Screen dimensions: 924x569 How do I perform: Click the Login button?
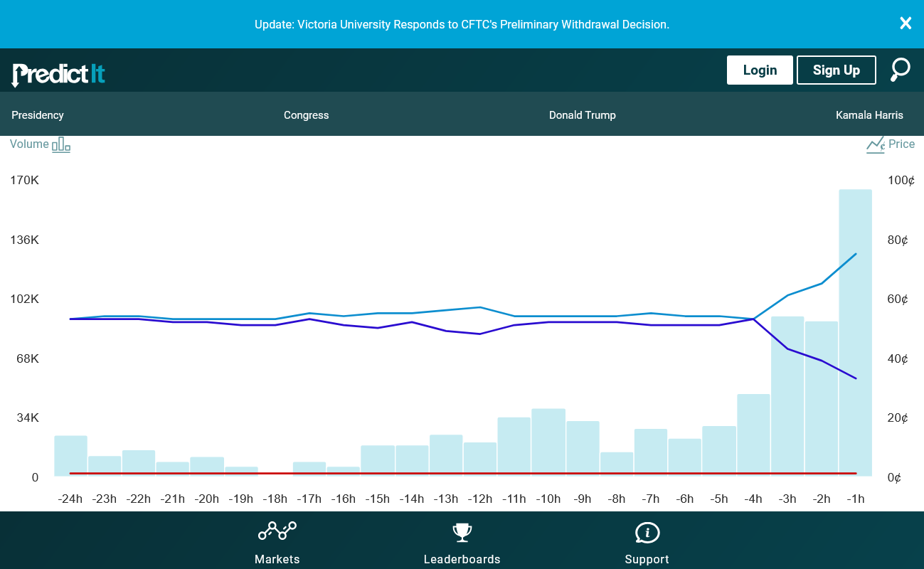(x=760, y=70)
